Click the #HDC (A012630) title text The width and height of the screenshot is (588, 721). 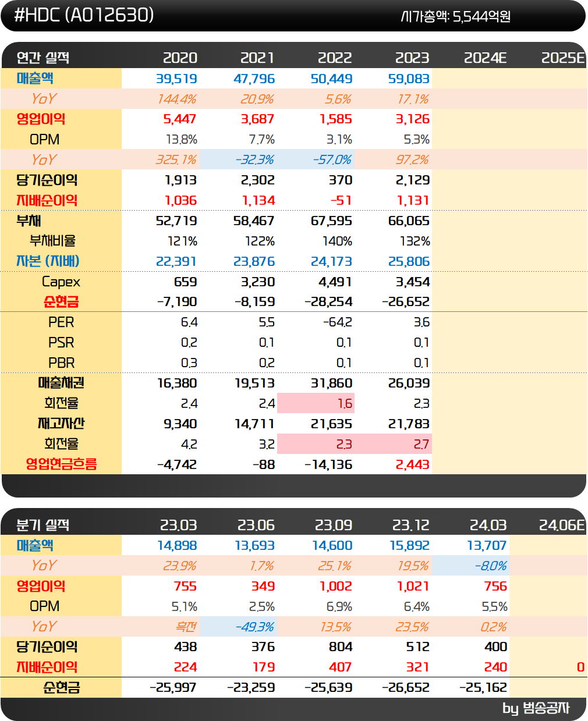tap(84, 15)
